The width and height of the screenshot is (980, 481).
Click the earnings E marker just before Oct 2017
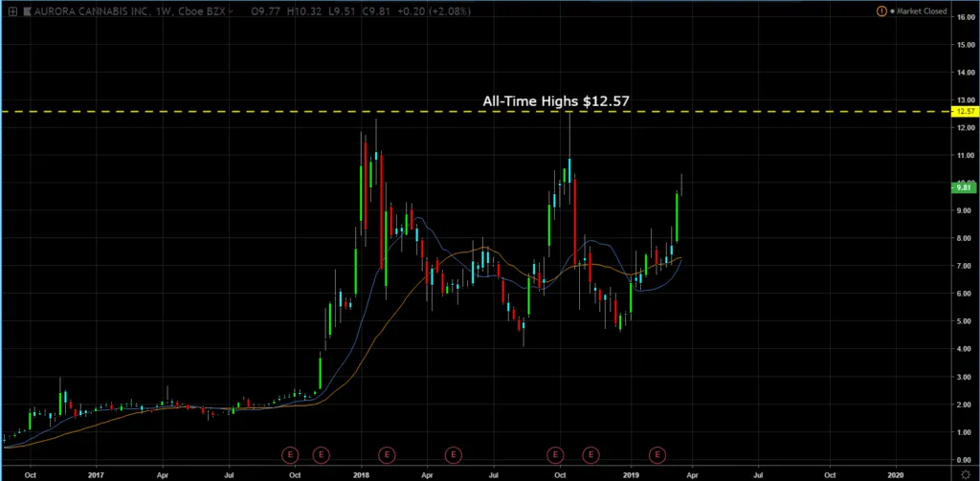291,455
